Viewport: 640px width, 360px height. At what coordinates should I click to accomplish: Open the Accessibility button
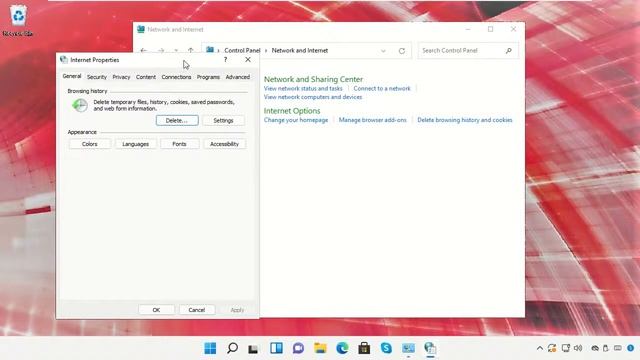tap(224, 144)
